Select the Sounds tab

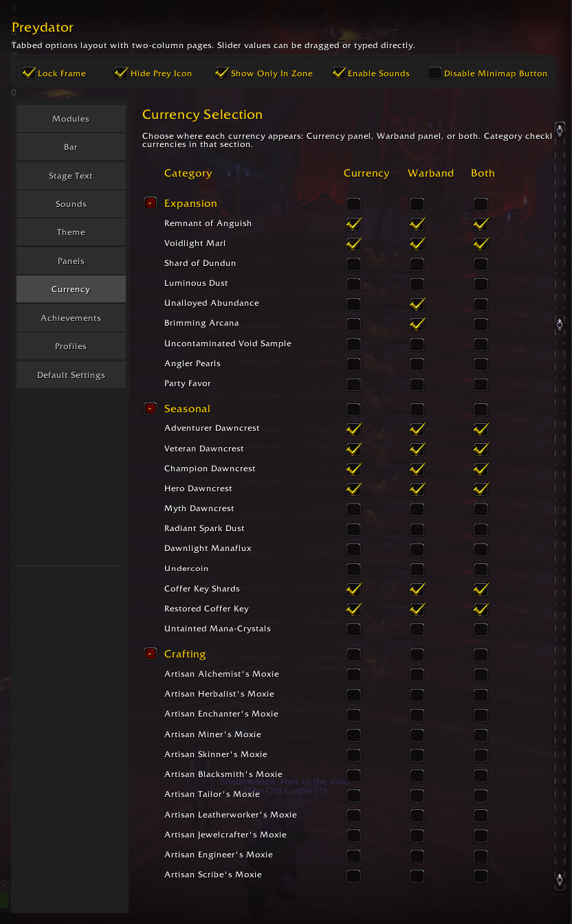[71, 204]
